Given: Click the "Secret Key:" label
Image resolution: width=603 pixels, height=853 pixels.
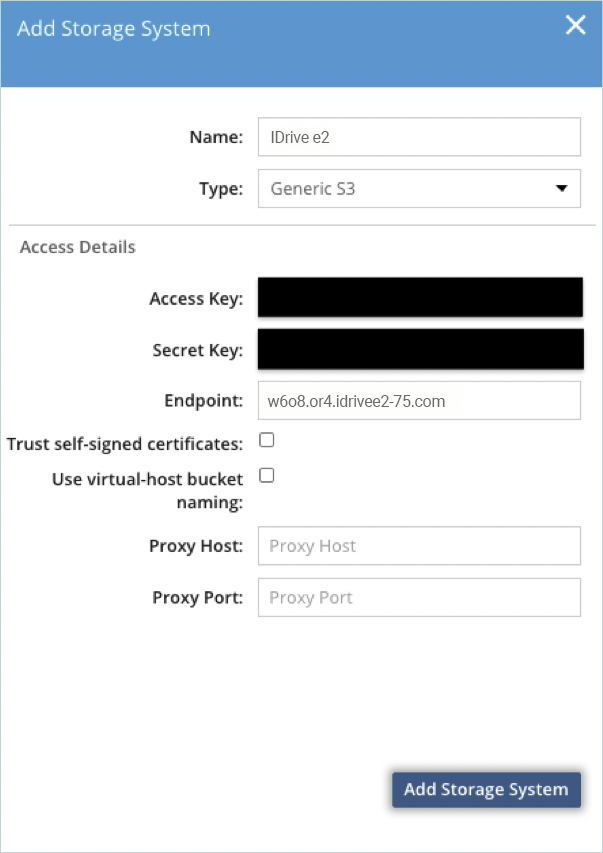Looking at the screenshot, I should (198, 350).
